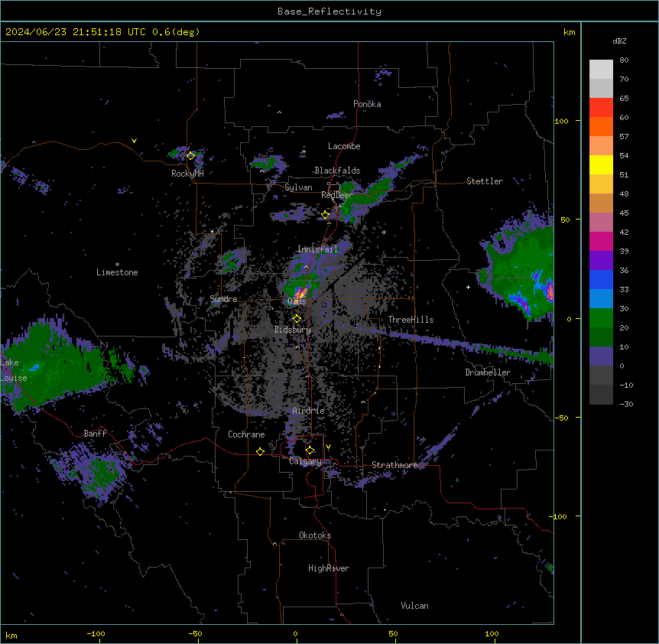The width and height of the screenshot is (659, 644).
Task: Click the Okotoks label
Action: pyautogui.click(x=315, y=535)
